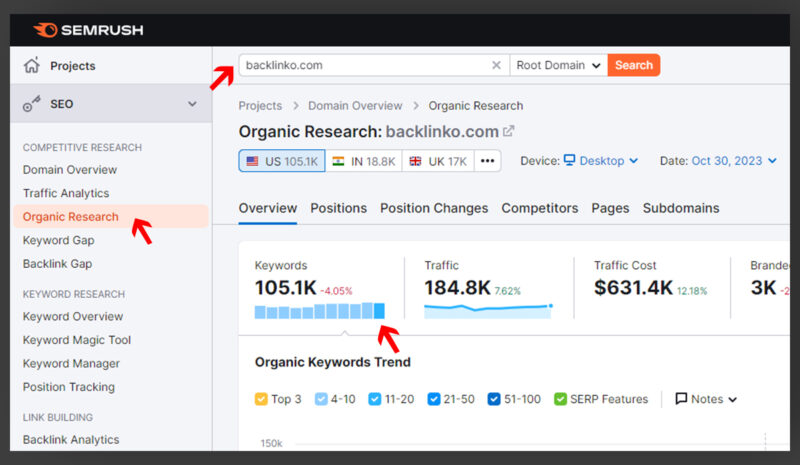Open Backlink Analytics in sidebar

(x=71, y=439)
